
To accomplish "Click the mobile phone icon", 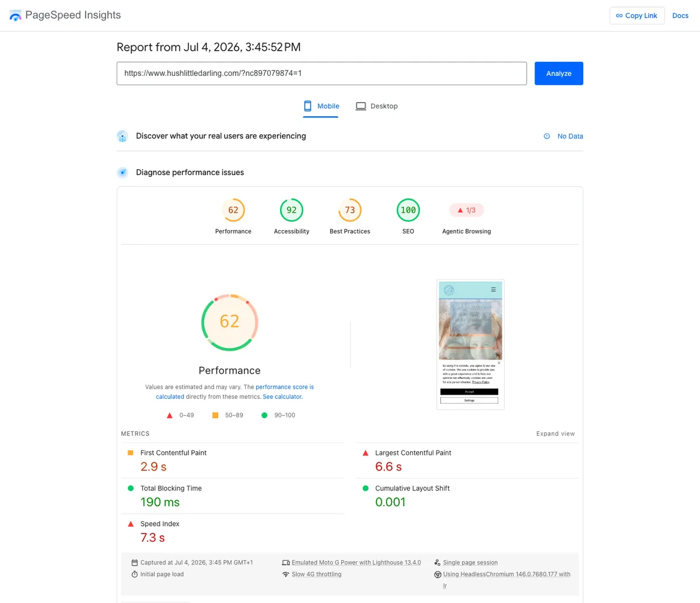I will (x=307, y=106).
